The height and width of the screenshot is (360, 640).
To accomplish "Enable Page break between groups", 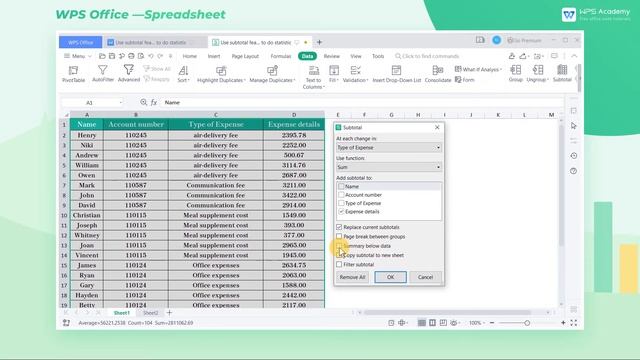I will (339, 236).
